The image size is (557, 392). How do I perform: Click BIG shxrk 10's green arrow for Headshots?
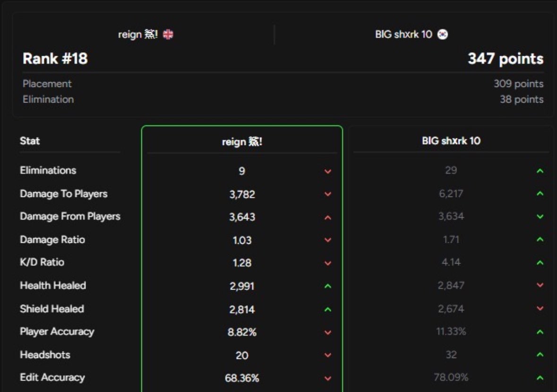(x=540, y=354)
